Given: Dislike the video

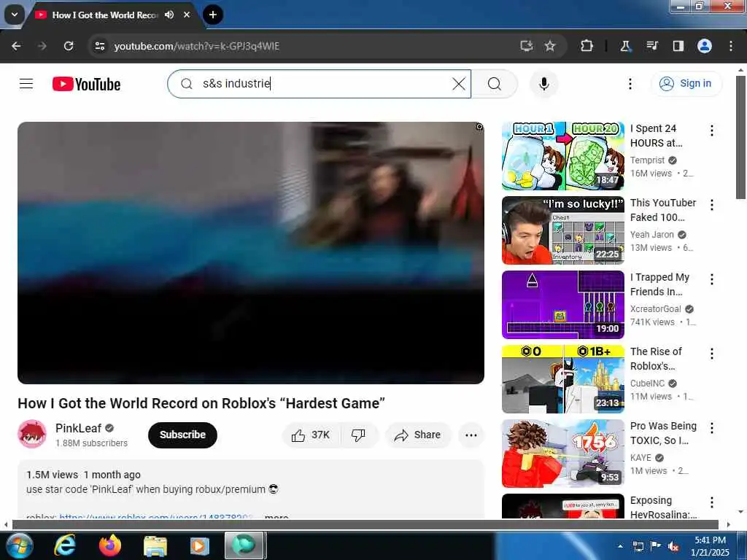Looking at the screenshot, I should point(359,435).
